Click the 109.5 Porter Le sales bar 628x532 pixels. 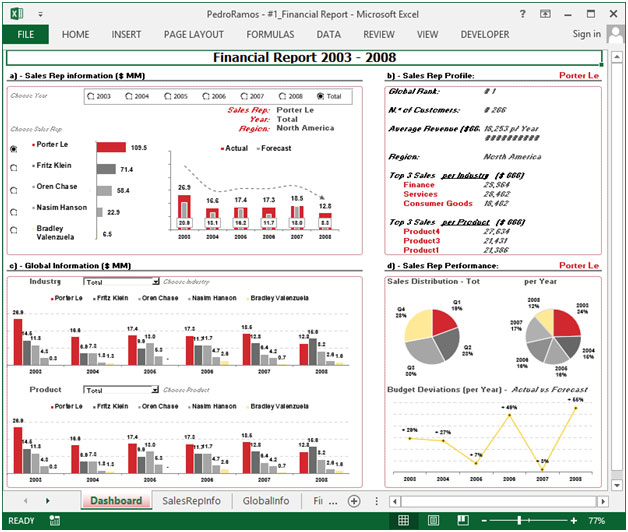(x=111, y=147)
